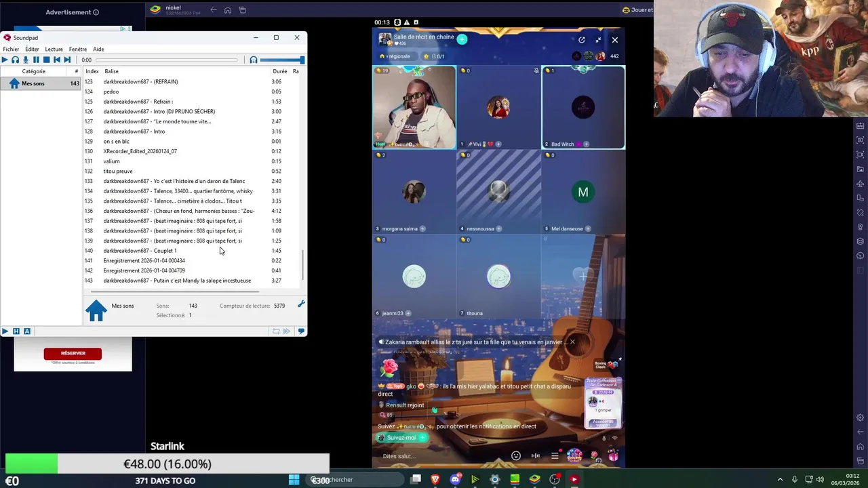Open Soundpad settings wrench icon
The image size is (868, 488).
pyautogui.click(x=301, y=304)
